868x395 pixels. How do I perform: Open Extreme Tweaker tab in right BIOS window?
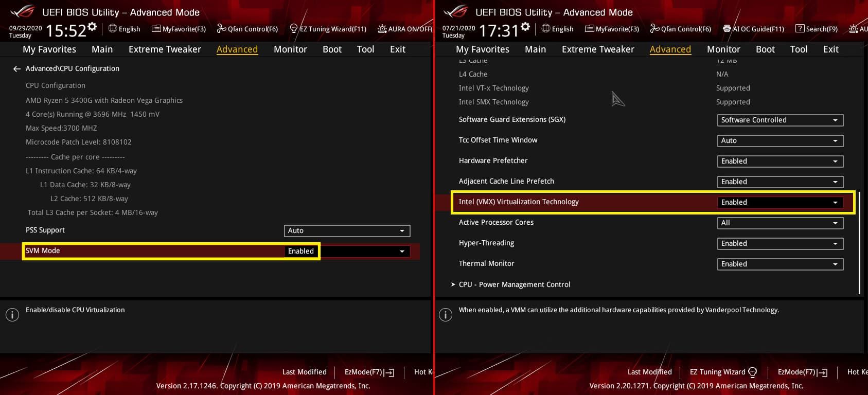click(598, 49)
